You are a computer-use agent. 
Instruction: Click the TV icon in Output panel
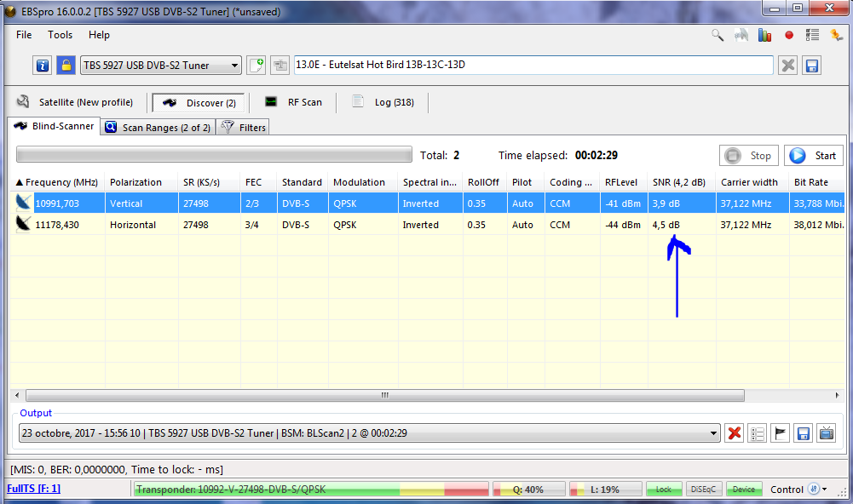point(826,433)
